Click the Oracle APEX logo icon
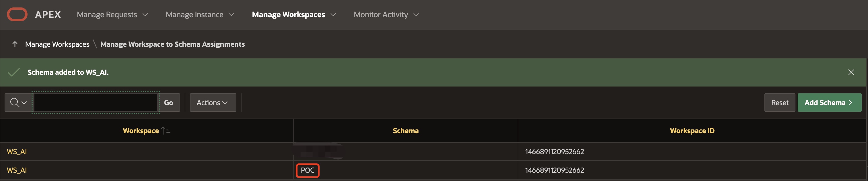This screenshot has height=181, width=868. 17,15
